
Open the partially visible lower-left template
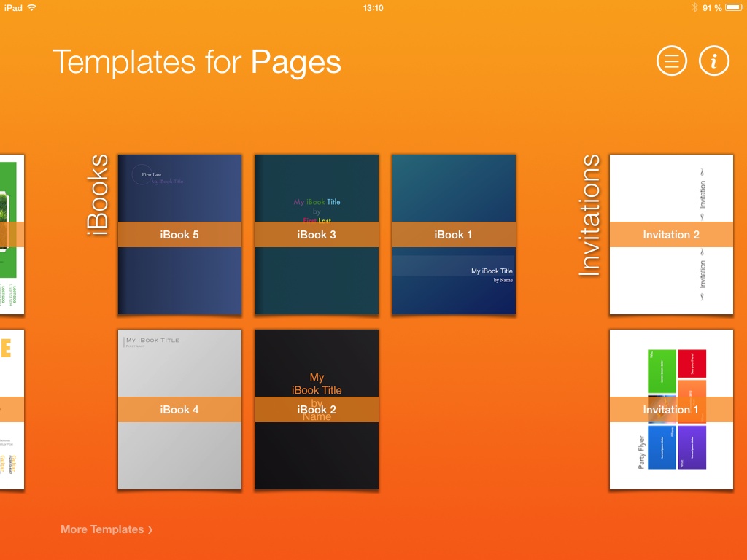[12, 409]
